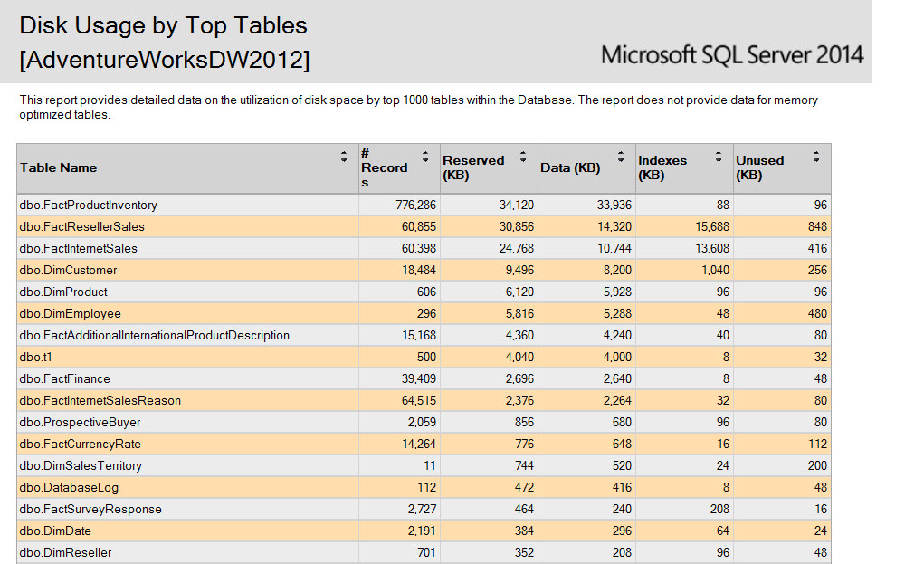The height and width of the screenshot is (564, 924).
Task: Click reserved value 34,120
Action: [517, 206]
